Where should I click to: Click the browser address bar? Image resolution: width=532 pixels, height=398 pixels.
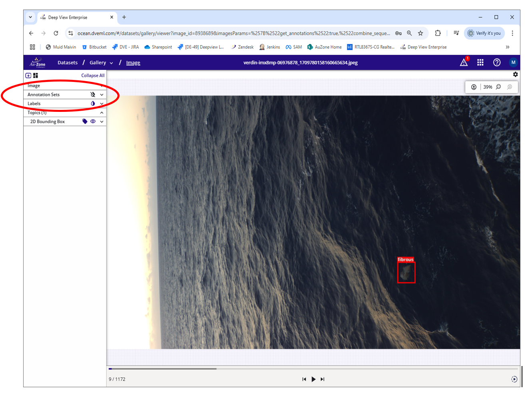click(x=233, y=33)
